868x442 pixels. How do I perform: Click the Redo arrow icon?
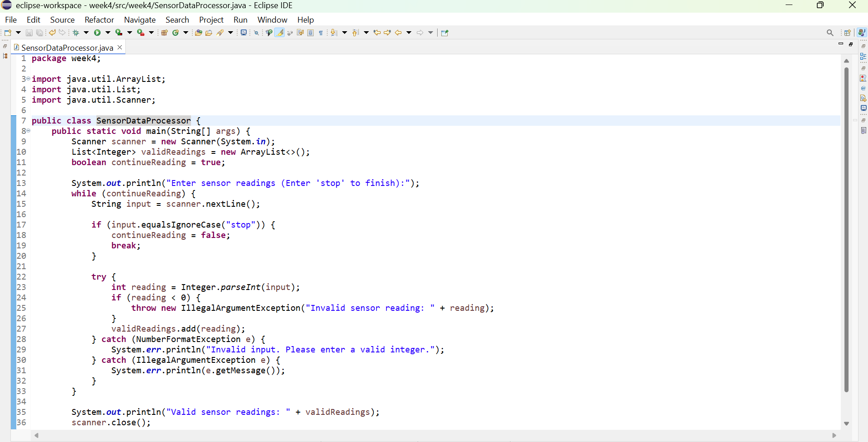coord(62,33)
